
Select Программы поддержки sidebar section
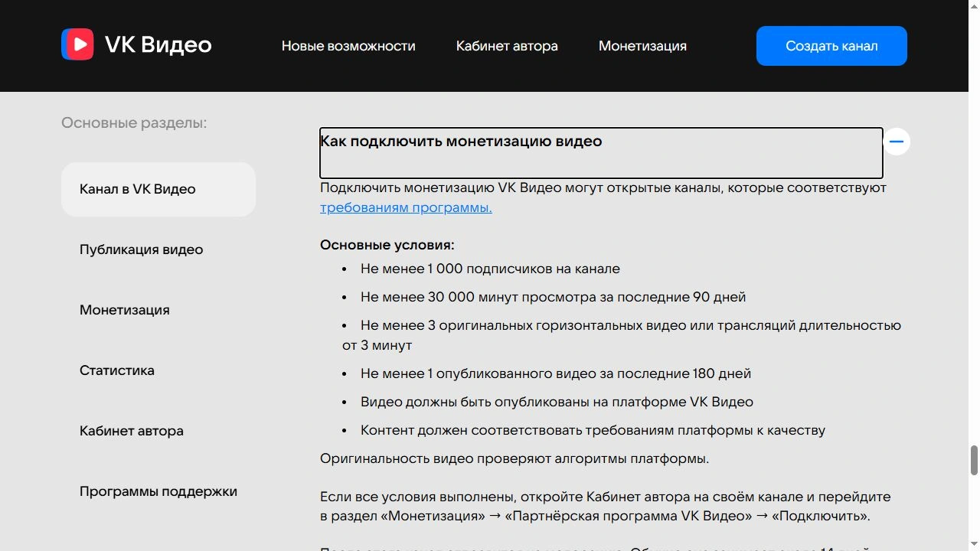click(x=158, y=491)
